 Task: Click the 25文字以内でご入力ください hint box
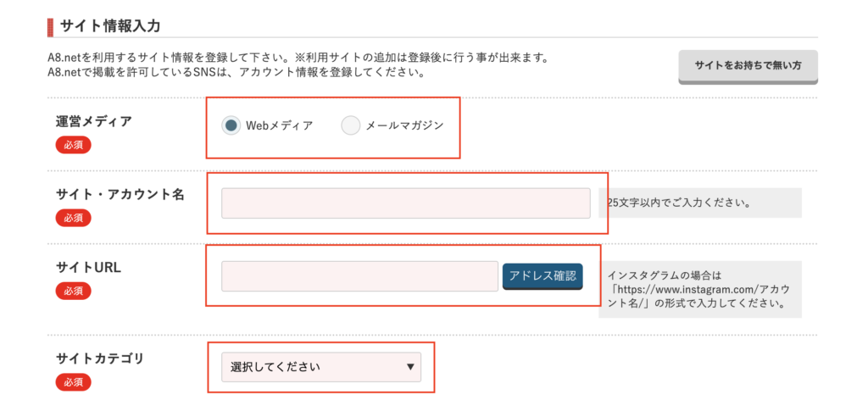(x=699, y=203)
